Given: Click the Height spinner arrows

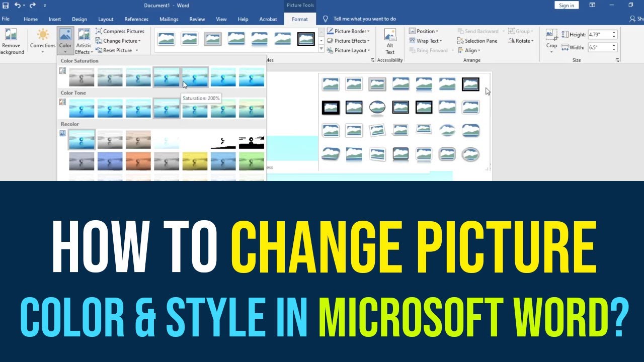Looking at the screenshot, I should (x=614, y=35).
